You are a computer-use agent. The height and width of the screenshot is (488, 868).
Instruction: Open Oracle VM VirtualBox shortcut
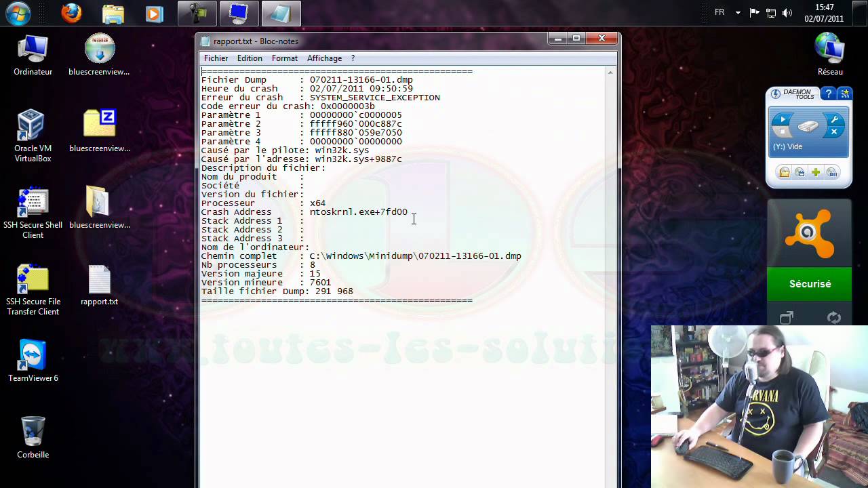pyautogui.click(x=33, y=136)
